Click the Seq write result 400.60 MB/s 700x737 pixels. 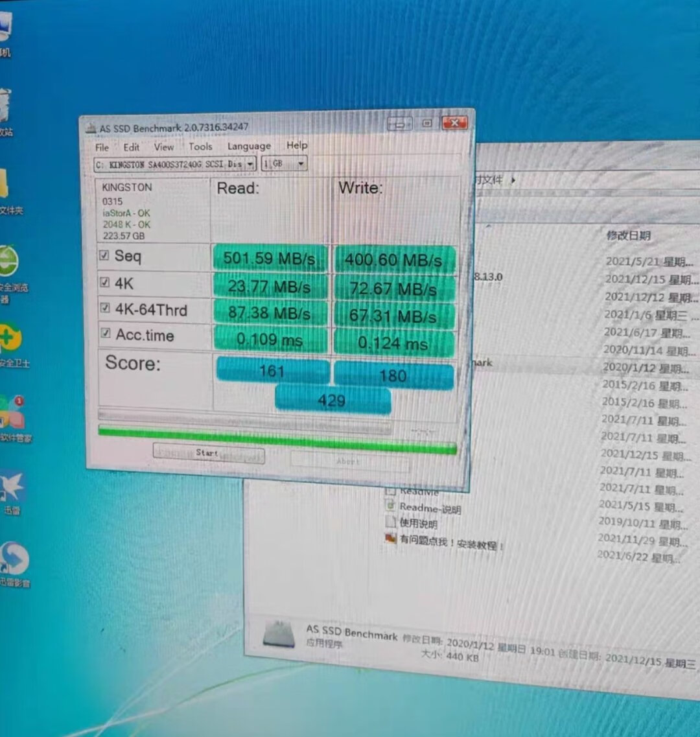394,259
